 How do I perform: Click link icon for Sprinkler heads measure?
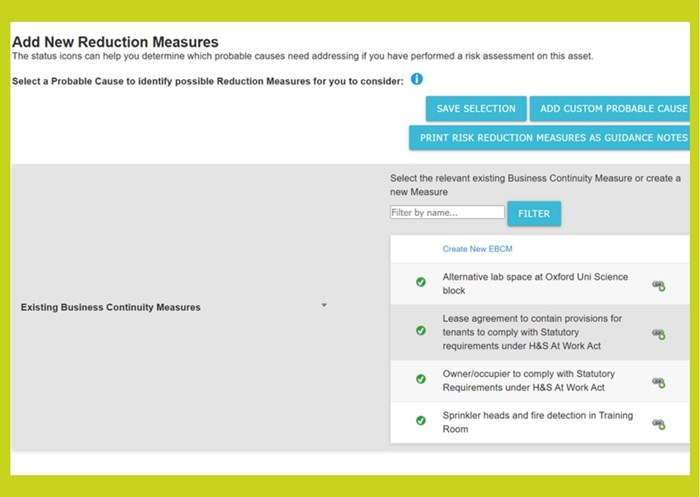click(658, 424)
